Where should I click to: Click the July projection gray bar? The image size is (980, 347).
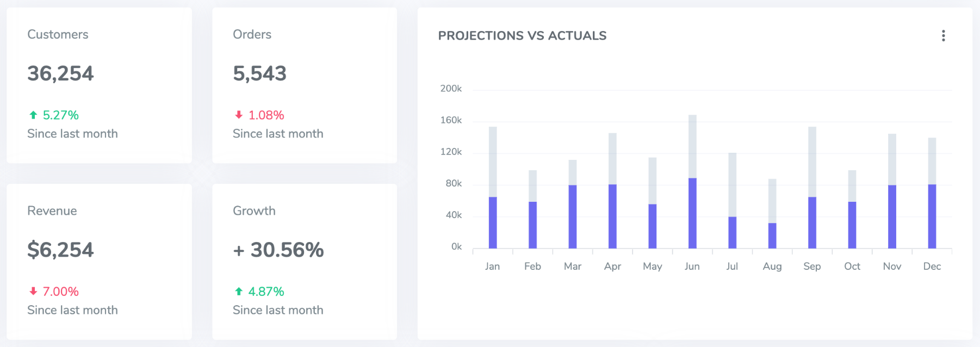(x=732, y=185)
